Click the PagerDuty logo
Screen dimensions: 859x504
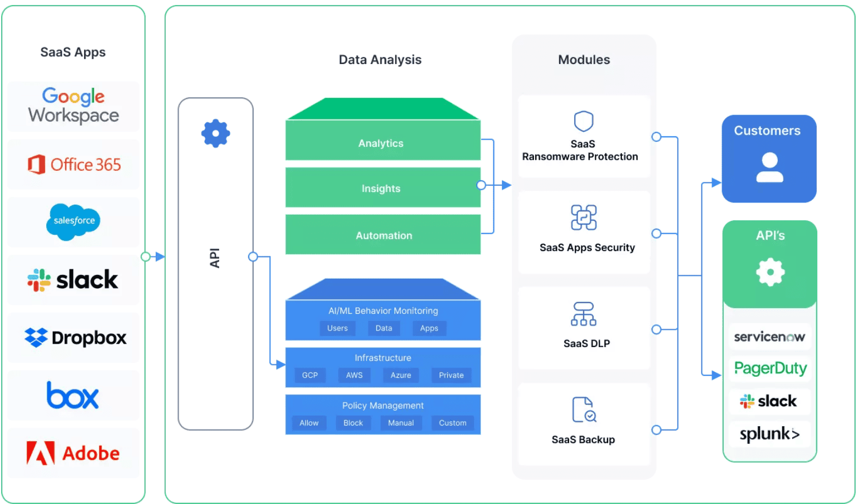771,368
